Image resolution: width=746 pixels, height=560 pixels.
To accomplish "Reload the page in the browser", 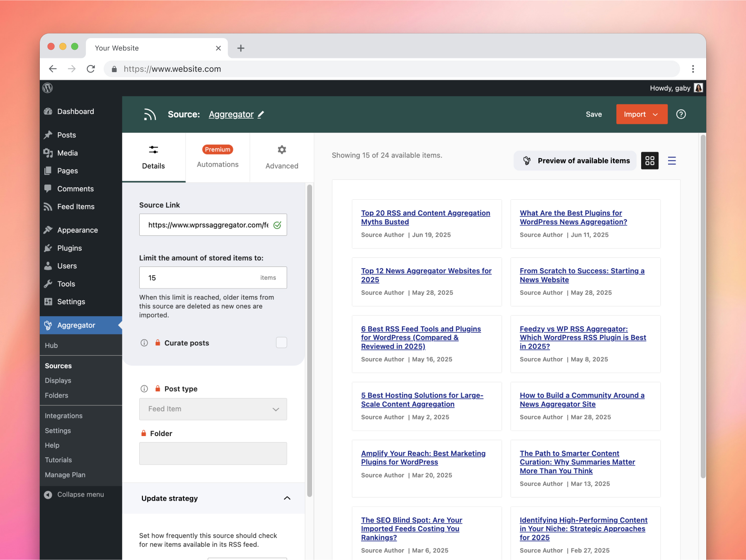I will (91, 69).
